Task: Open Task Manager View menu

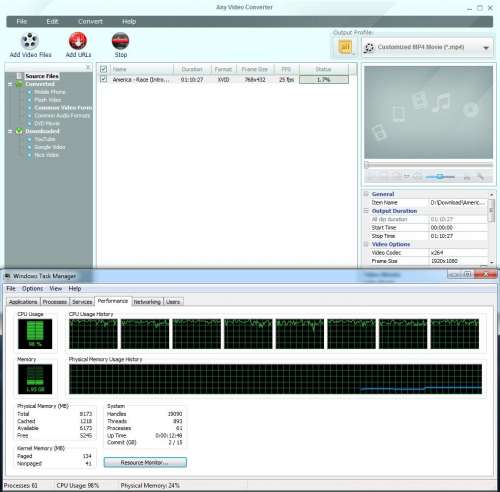Action: coord(56,288)
